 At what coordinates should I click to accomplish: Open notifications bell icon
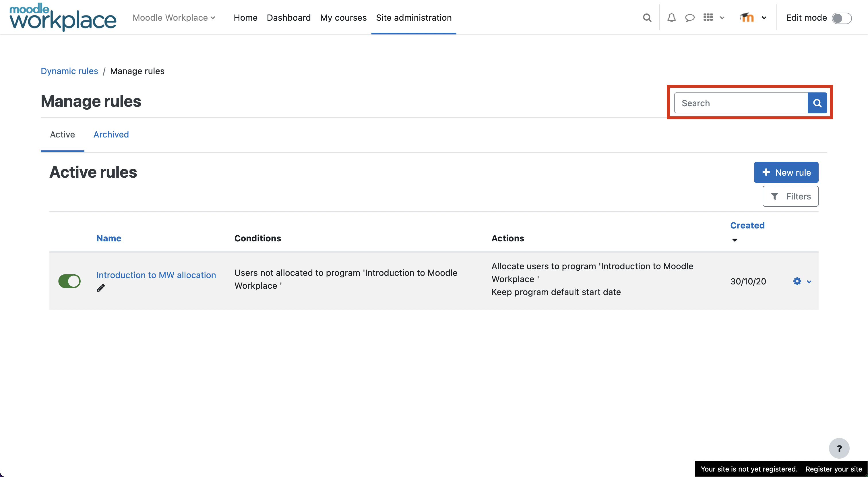[x=671, y=18]
